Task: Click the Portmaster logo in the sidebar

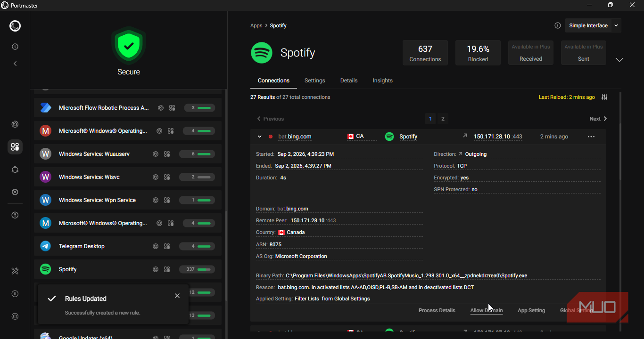Action: point(15,26)
